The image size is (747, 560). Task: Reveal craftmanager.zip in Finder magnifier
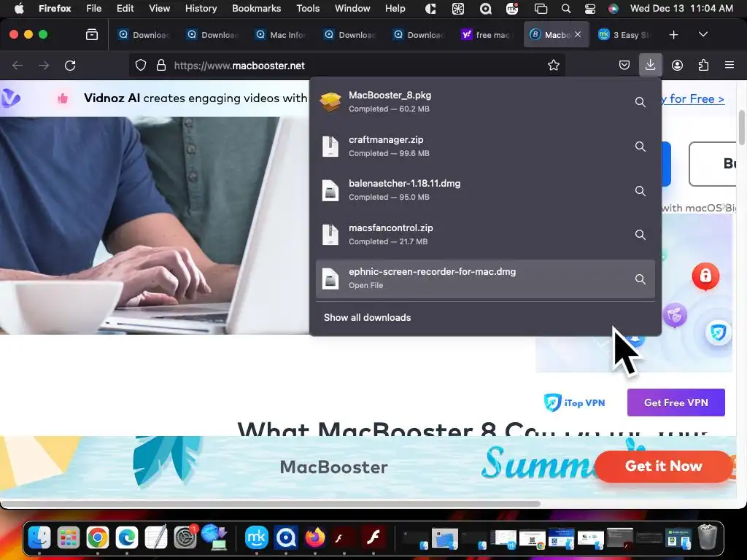(x=640, y=146)
